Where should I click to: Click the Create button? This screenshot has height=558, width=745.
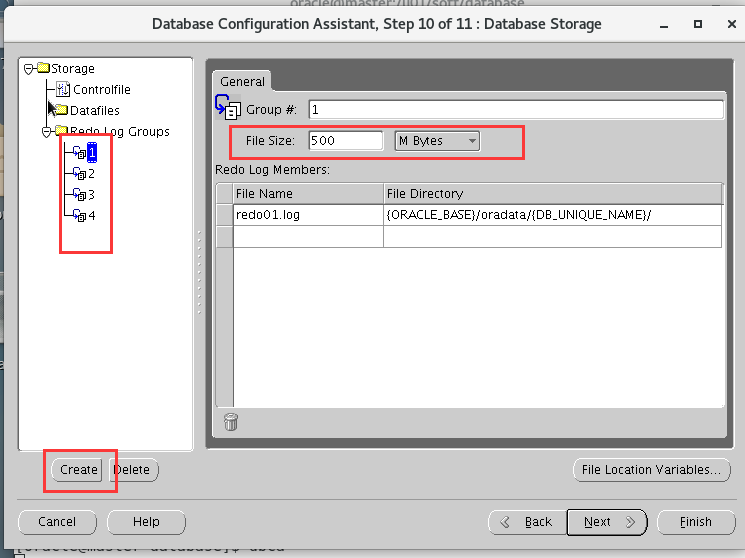[x=77, y=470]
